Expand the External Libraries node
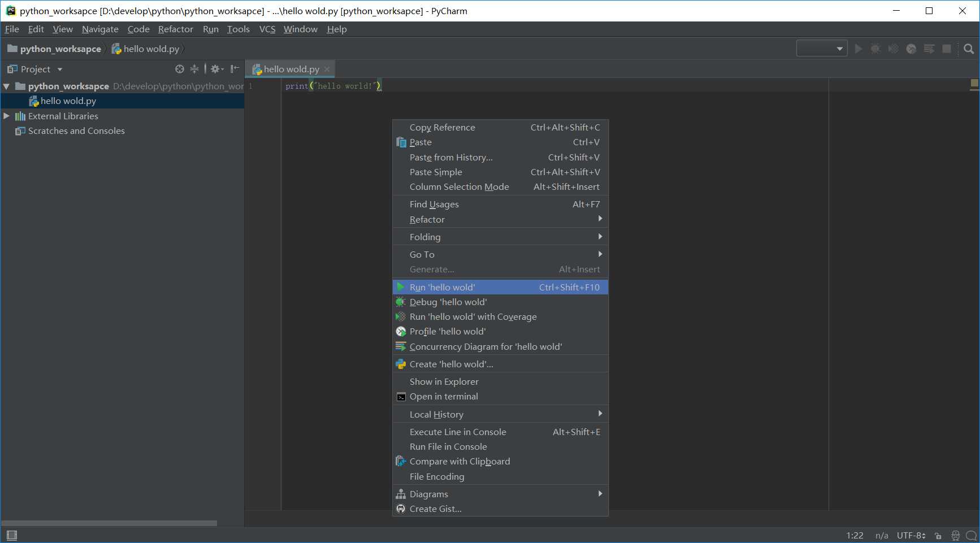This screenshot has height=543, width=980. click(x=7, y=116)
